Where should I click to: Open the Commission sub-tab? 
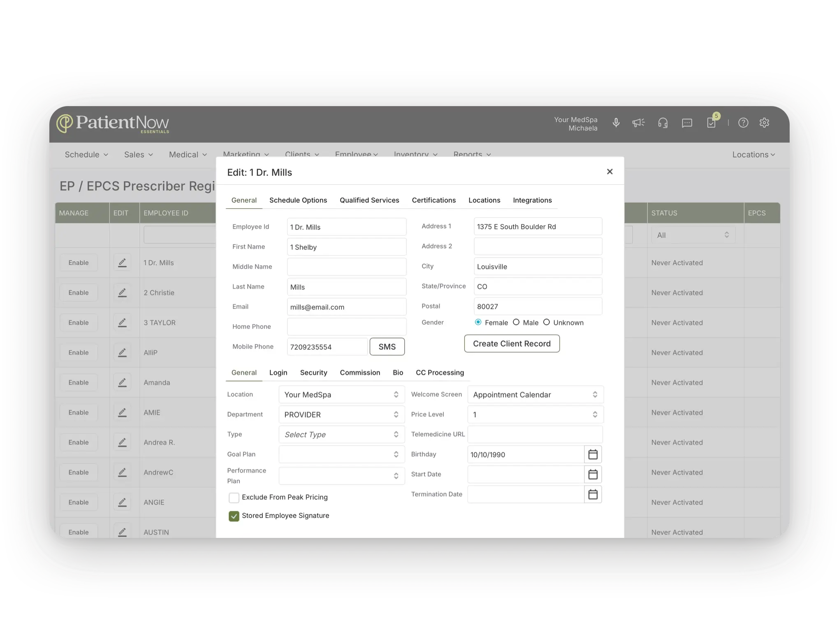(x=360, y=372)
